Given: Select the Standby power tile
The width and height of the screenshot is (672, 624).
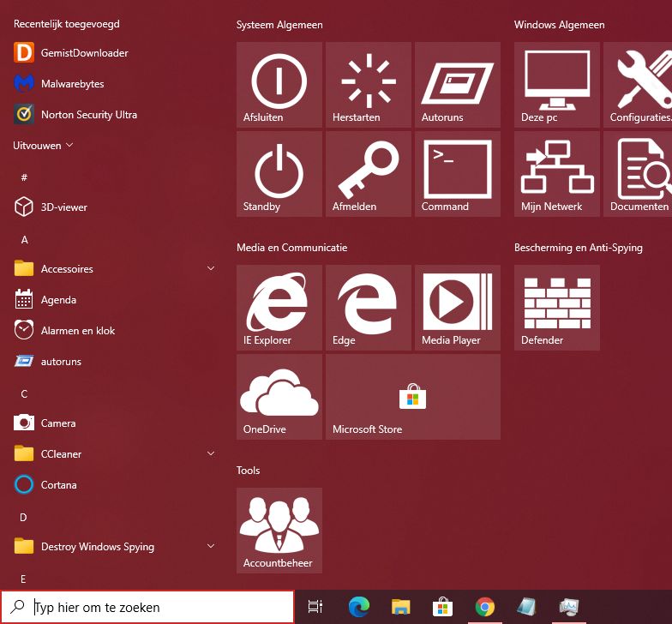Looking at the screenshot, I should (279, 173).
